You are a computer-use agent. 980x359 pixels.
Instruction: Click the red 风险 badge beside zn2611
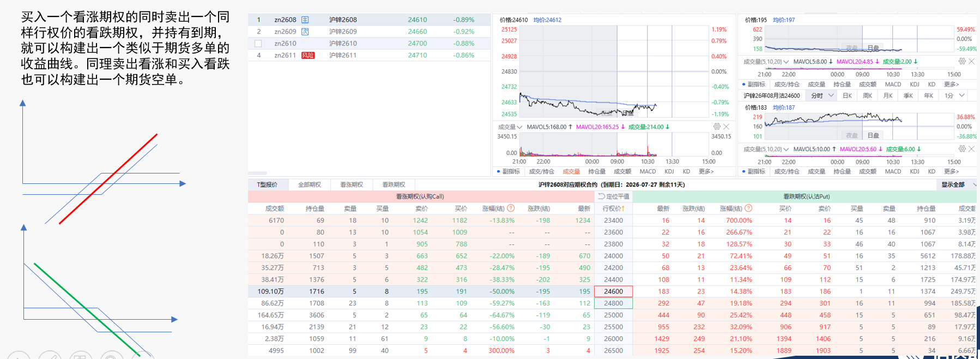(308, 55)
